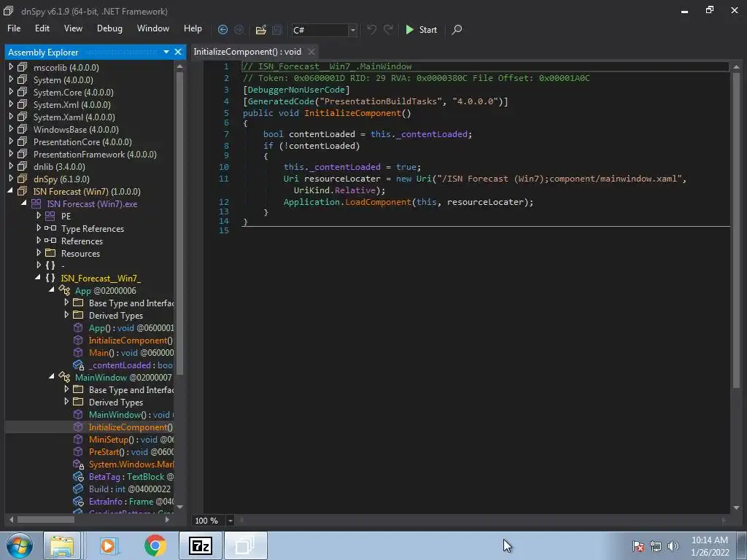Click the App class icon

pos(64,290)
